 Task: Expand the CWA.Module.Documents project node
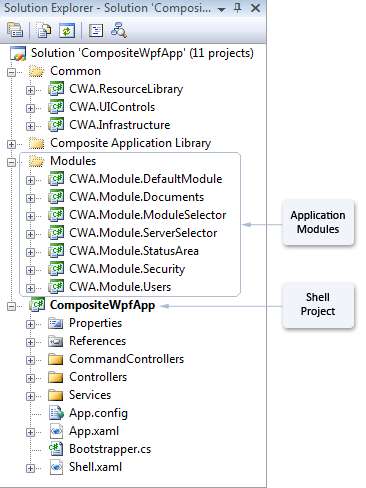coord(30,198)
